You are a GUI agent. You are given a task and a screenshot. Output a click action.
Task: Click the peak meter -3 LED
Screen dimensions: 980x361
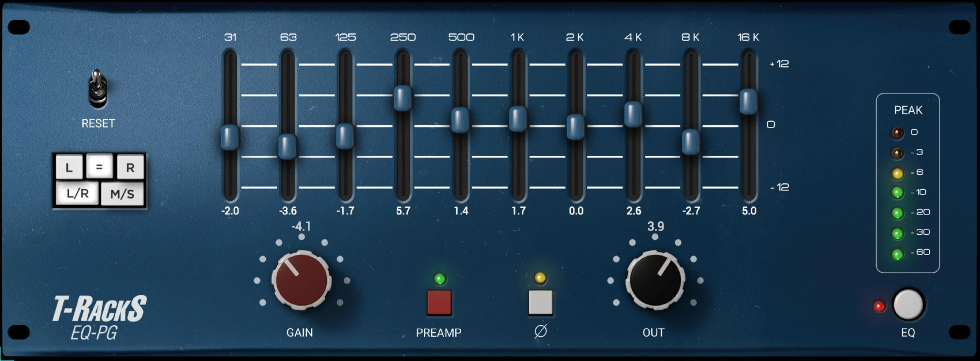pos(897,153)
